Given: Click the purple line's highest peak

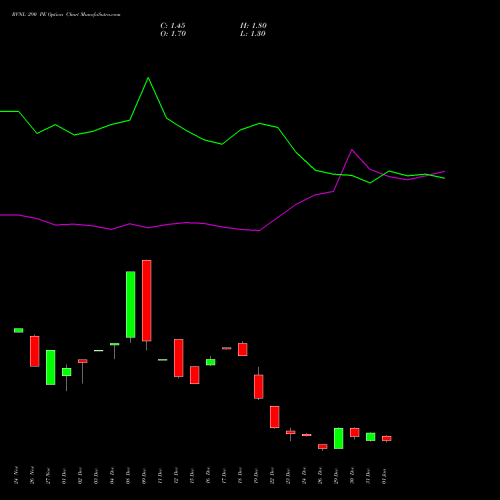Looking at the screenshot, I should [x=352, y=150].
